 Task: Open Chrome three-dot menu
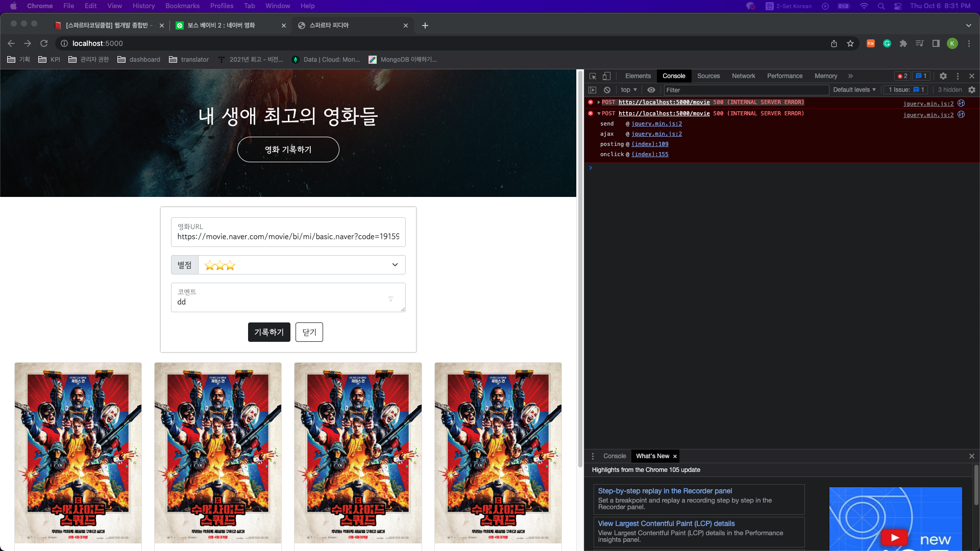pyautogui.click(x=969, y=43)
